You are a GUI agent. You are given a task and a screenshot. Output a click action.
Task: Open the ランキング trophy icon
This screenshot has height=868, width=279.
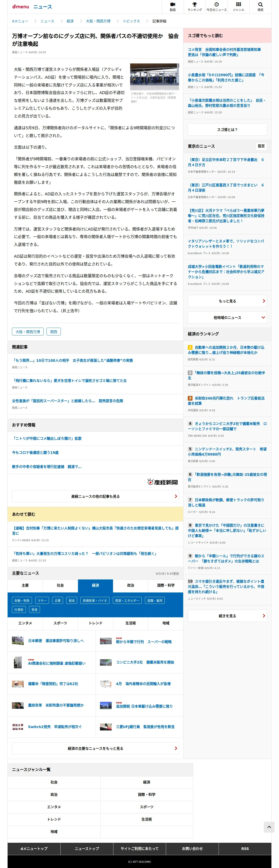(x=194, y=7)
